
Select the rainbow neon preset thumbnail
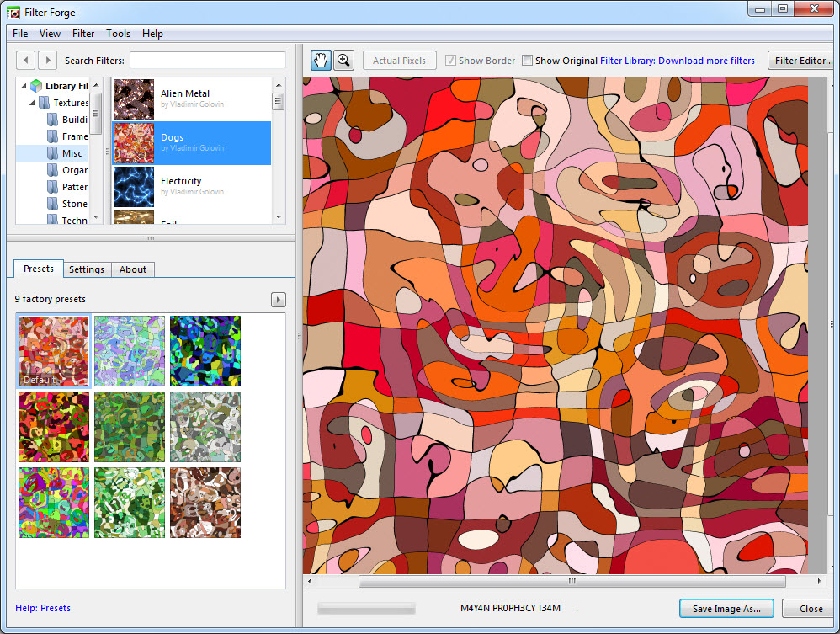[54, 502]
